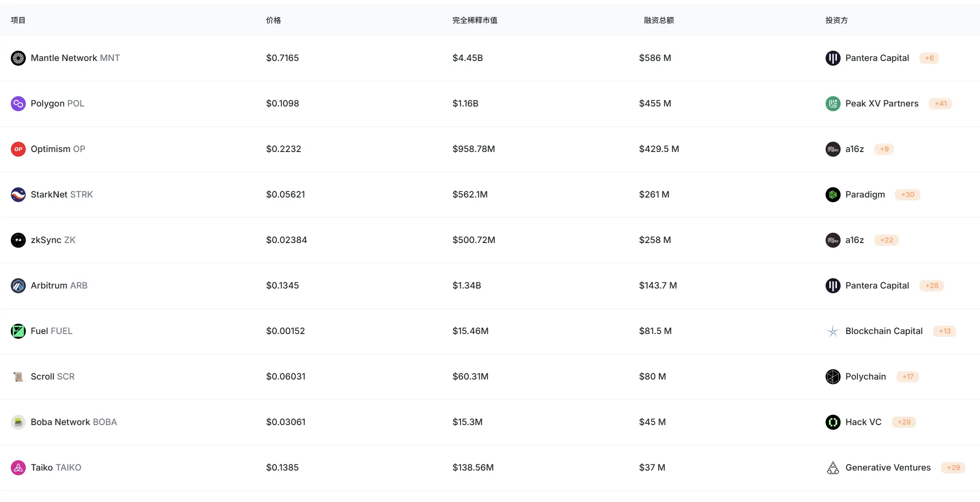
Task: Select the Arbitrum logo icon
Action: 18,285
